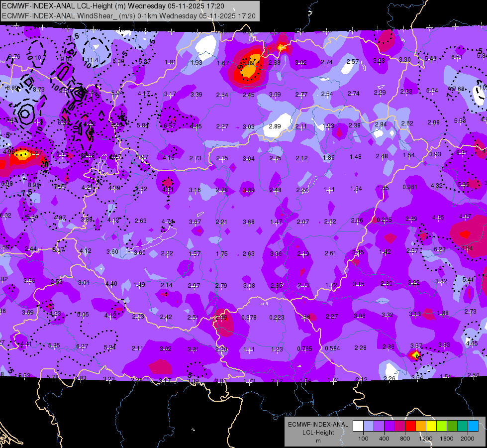Click the grid value 1.42

point(385,252)
